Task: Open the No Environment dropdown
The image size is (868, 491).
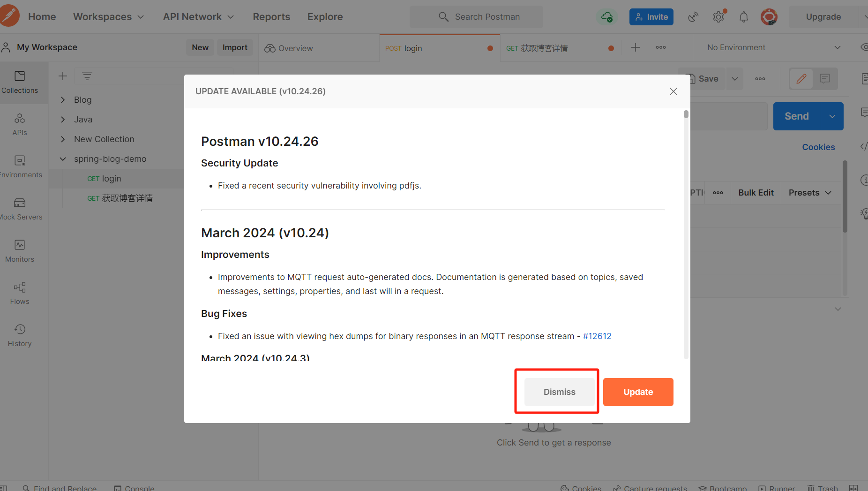Action: (773, 47)
